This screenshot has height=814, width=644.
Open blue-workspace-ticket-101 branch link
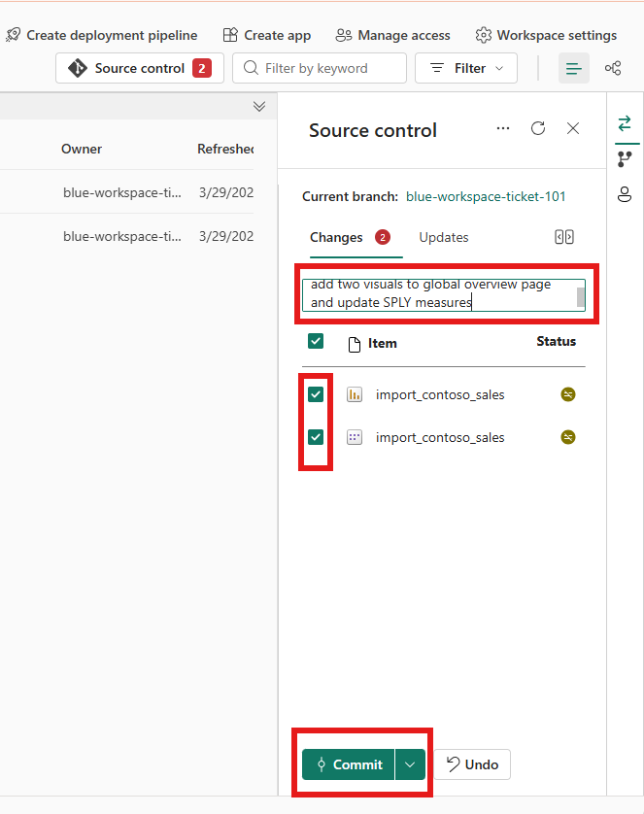(x=486, y=197)
